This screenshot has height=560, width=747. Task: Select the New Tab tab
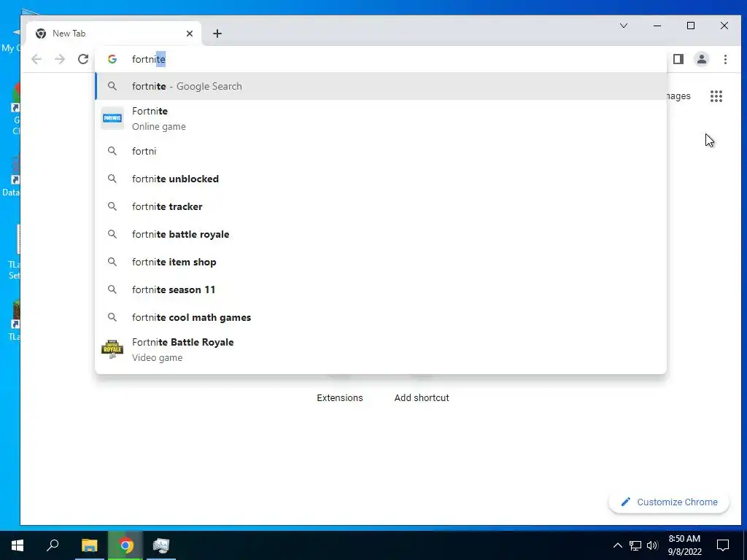[x=113, y=34]
